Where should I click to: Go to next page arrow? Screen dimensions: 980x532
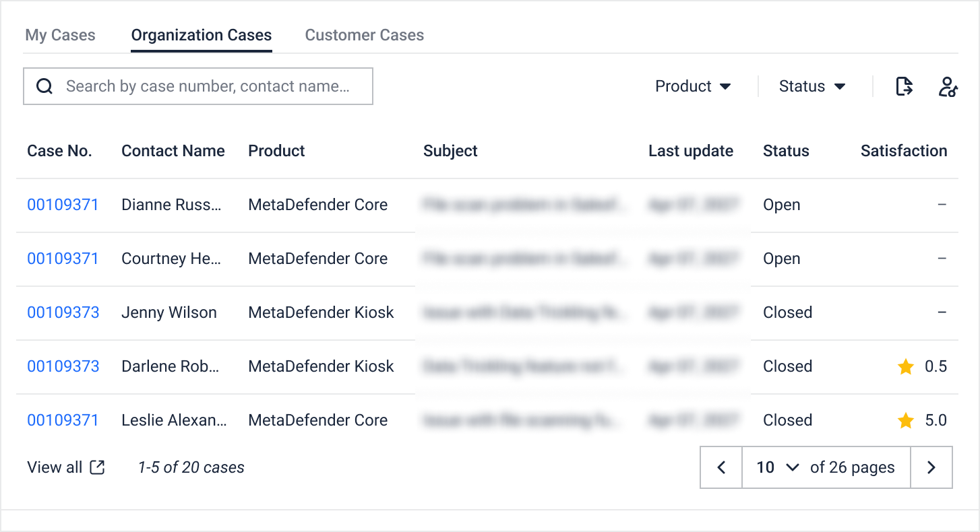pos(931,467)
